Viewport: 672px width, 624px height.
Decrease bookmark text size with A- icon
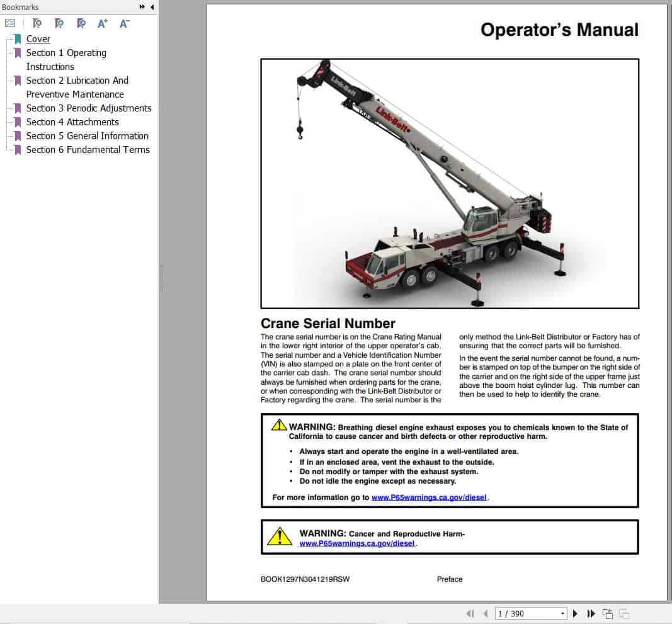(124, 23)
